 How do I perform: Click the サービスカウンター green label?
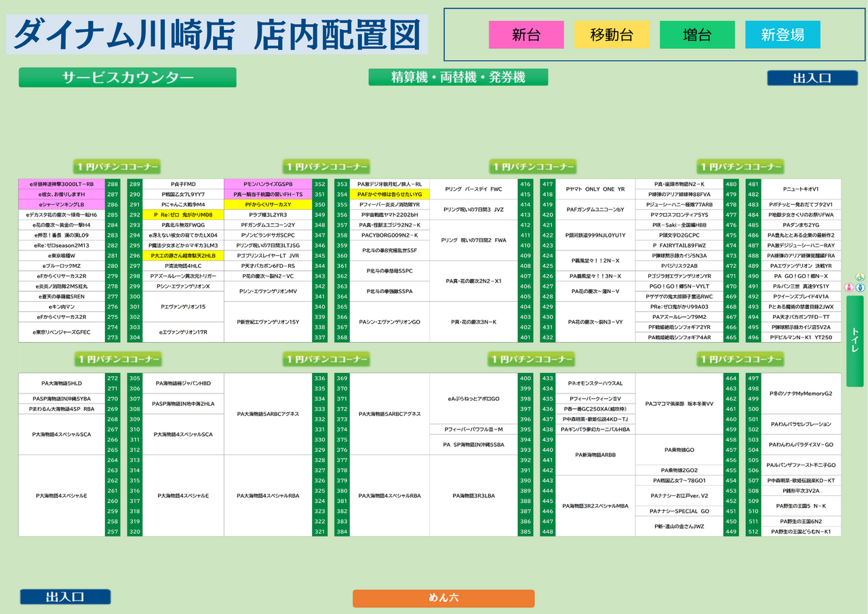click(x=127, y=77)
